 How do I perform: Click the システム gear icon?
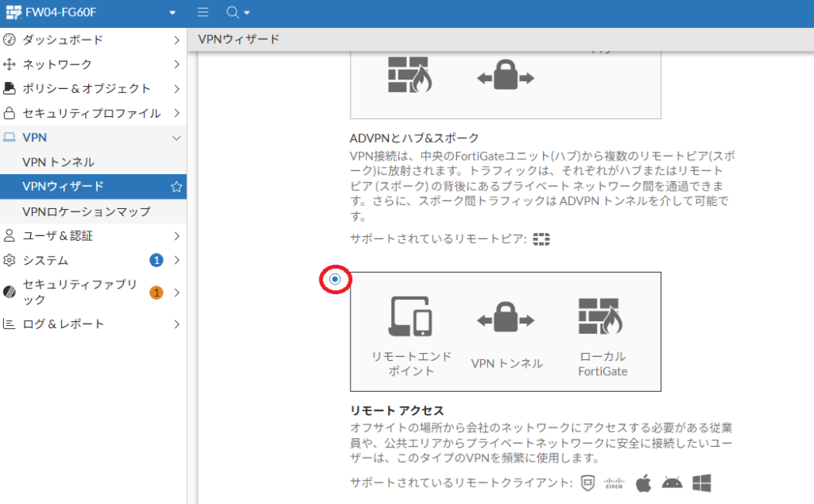[x=10, y=260]
